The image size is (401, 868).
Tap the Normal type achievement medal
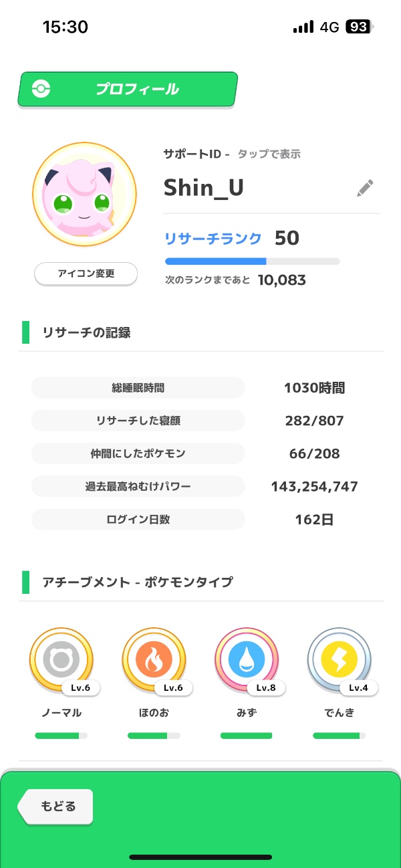click(x=61, y=660)
